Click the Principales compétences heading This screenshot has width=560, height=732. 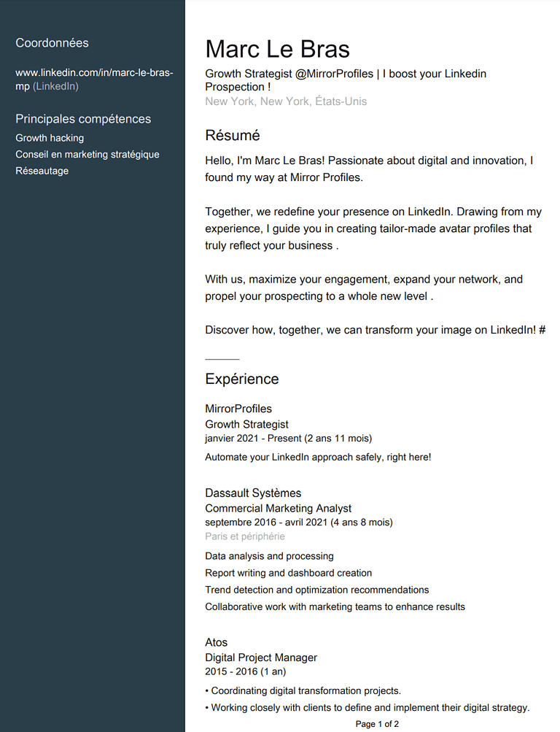(x=83, y=119)
